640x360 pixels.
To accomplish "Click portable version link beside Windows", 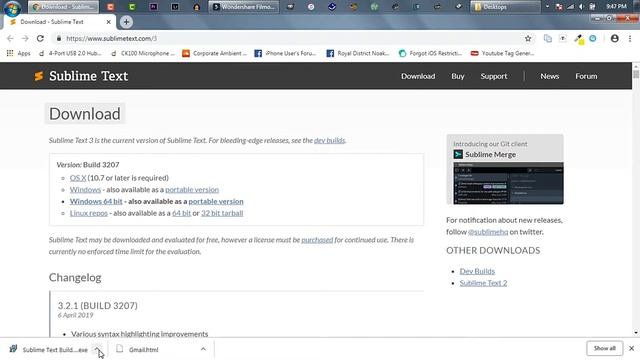I will (192, 190).
